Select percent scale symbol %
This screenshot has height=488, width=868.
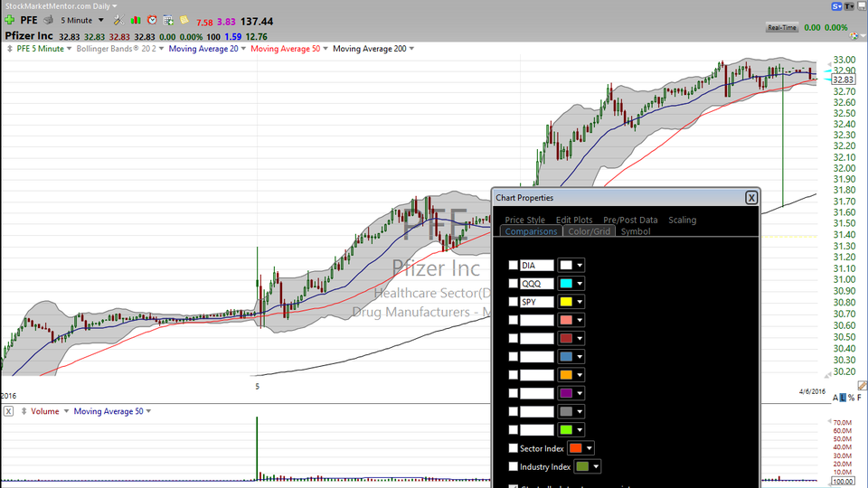pyautogui.click(x=852, y=398)
